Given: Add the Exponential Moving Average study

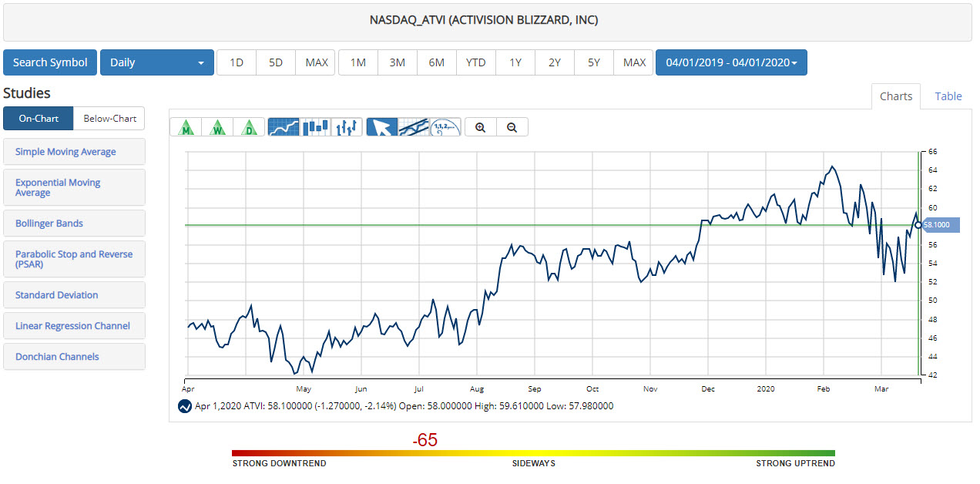Looking at the screenshot, I should point(74,187).
